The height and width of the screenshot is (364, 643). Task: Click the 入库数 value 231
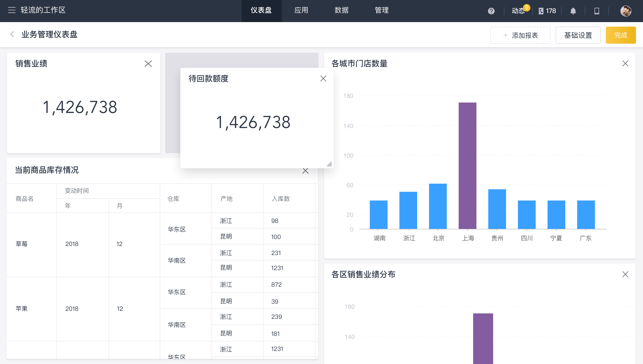point(276,253)
